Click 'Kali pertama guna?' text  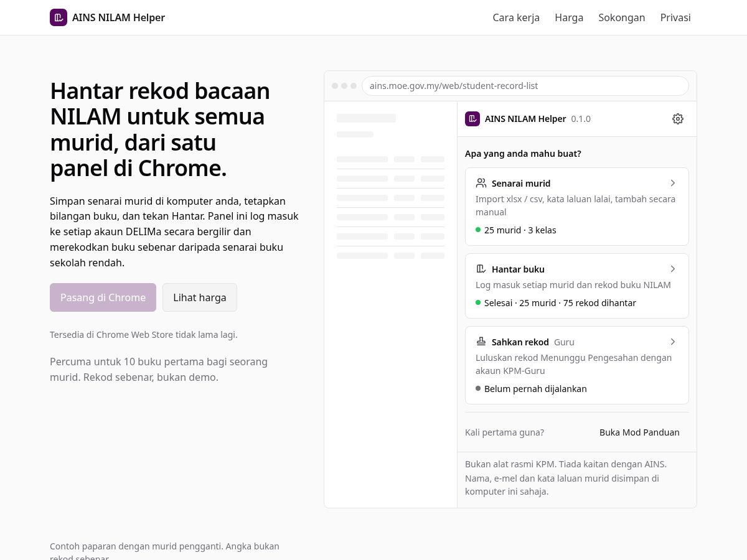(504, 432)
